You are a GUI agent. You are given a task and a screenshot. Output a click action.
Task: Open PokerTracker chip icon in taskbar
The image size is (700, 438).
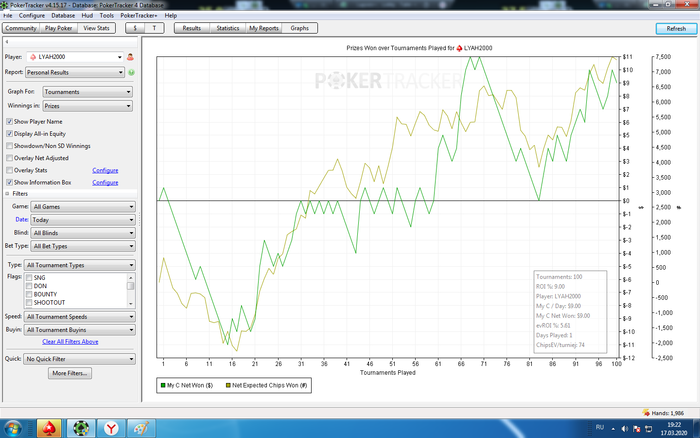[81, 429]
